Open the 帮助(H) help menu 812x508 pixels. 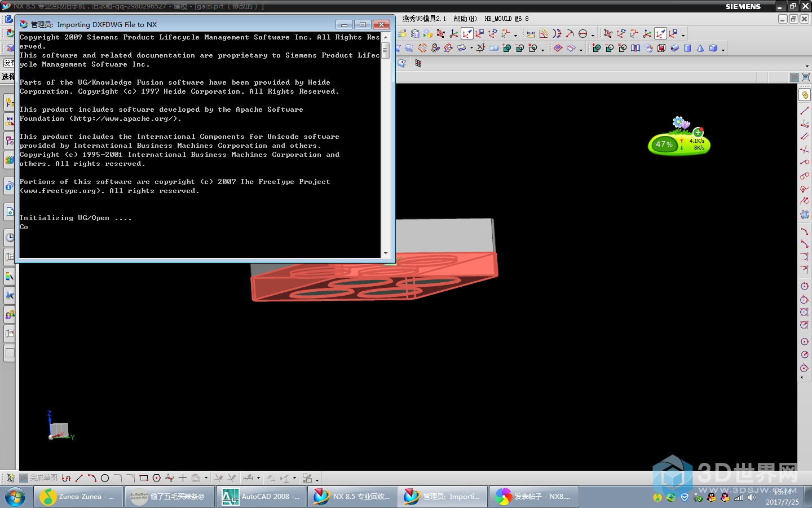pos(465,19)
